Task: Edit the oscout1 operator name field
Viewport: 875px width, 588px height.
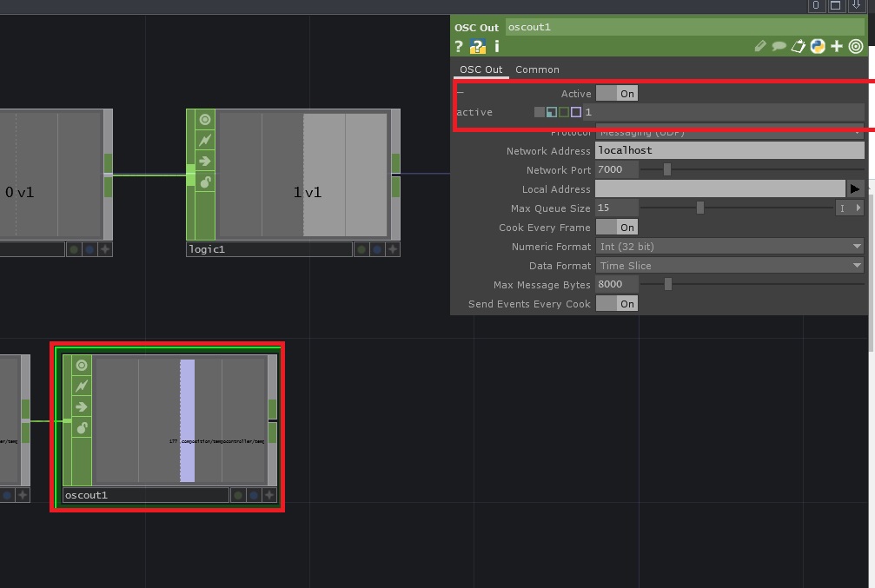Action: [x=685, y=27]
